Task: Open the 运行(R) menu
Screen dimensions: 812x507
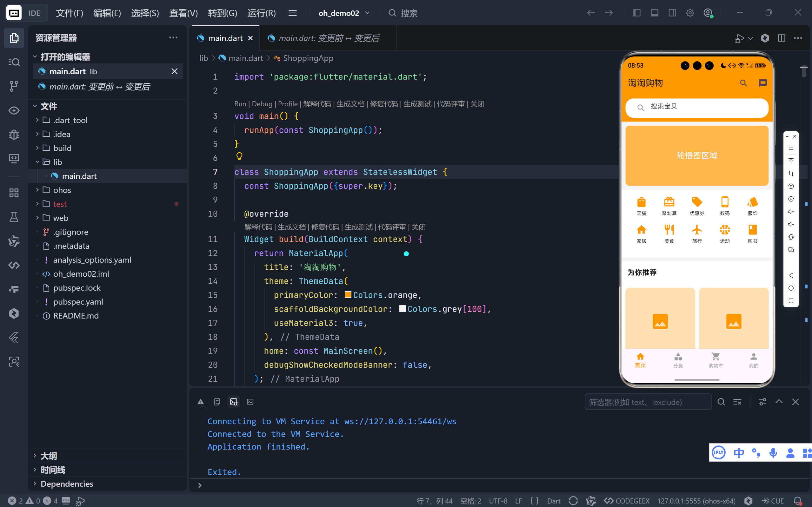Action: coord(261,13)
